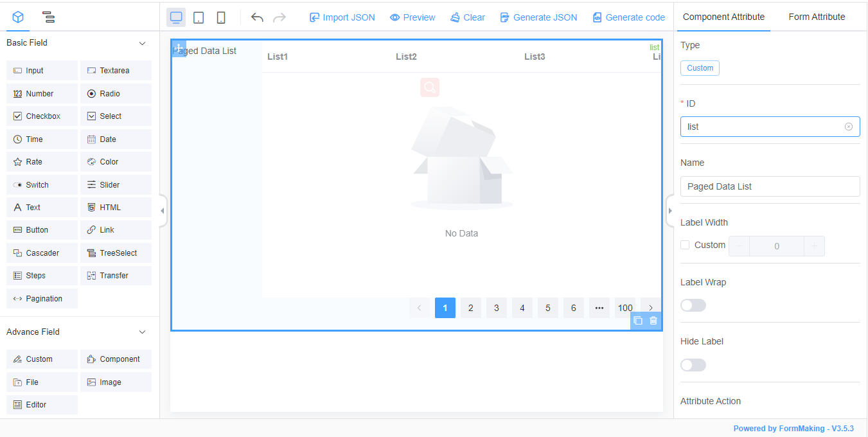Copy the Paged Data List component

(x=638, y=321)
